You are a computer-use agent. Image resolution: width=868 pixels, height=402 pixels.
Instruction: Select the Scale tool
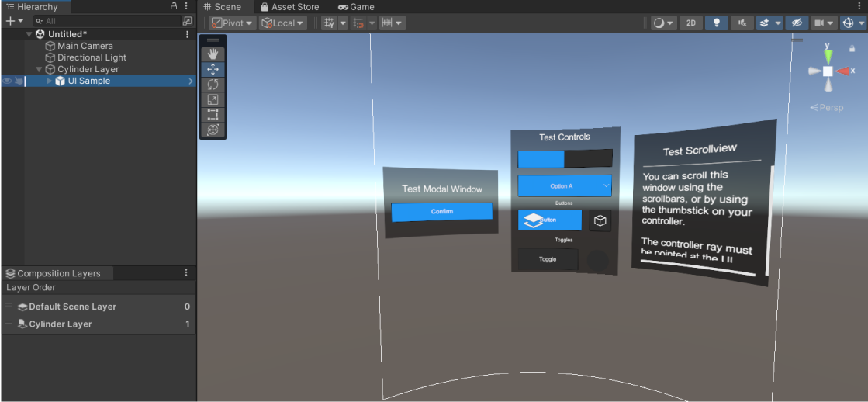coord(213,99)
